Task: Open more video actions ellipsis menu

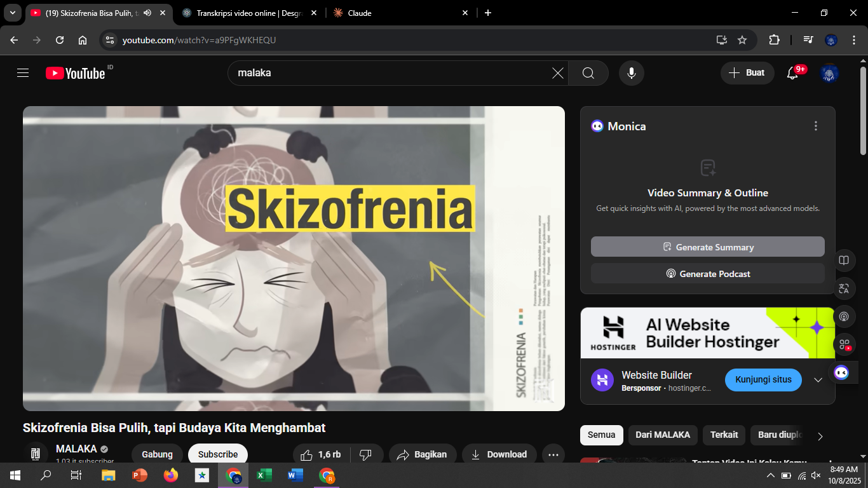Action: pos(553,454)
